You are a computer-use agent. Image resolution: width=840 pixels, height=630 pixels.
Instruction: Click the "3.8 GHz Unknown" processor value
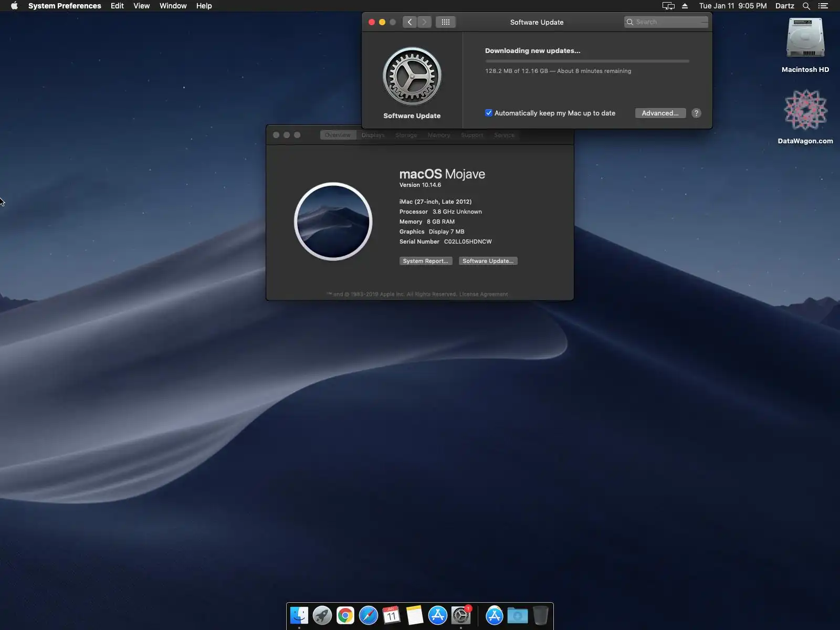coord(457,212)
